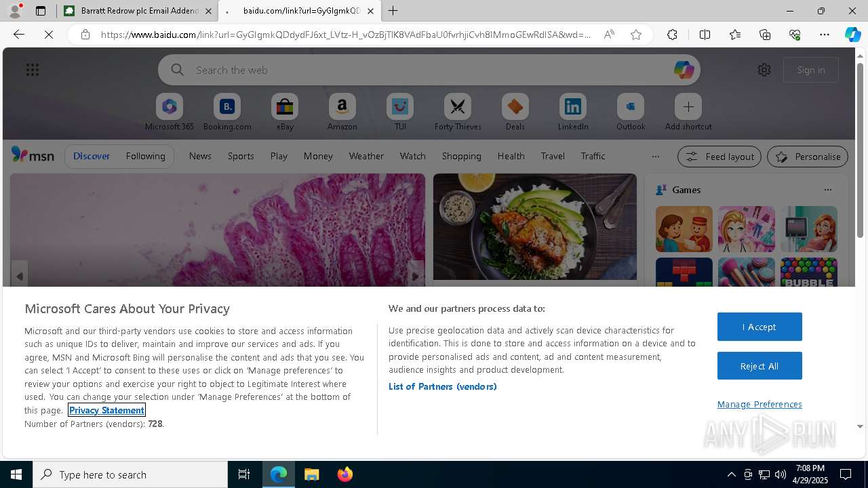The width and height of the screenshot is (868, 488).
Task: Open the Forty Thieves shortcut
Action: pyautogui.click(x=458, y=112)
